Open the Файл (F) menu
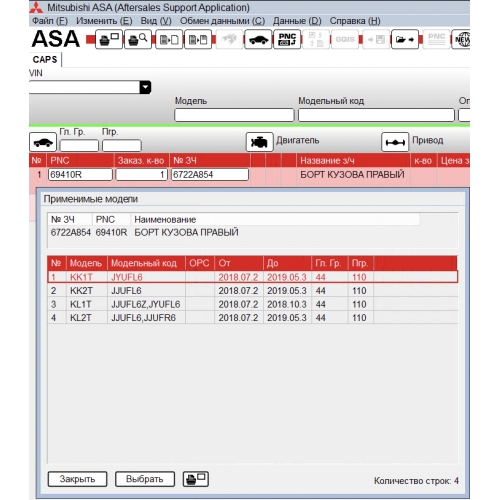This screenshot has height=500, width=500. [x=50, y=21]
